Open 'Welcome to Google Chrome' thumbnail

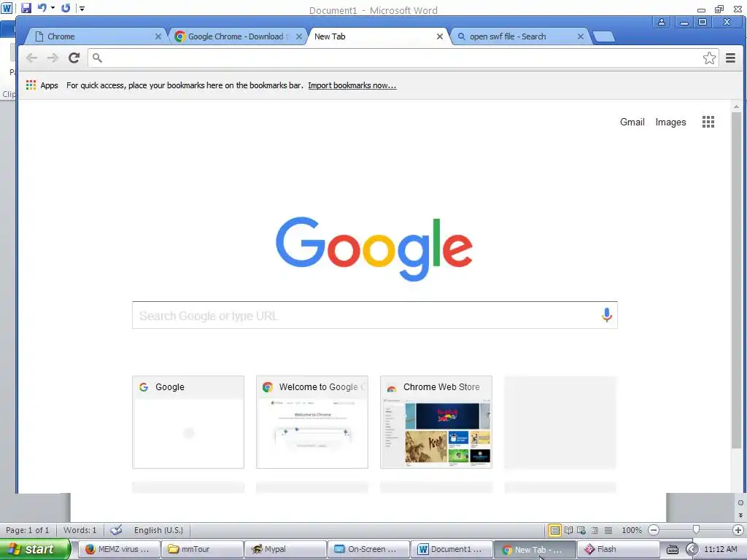pos(312,422)
